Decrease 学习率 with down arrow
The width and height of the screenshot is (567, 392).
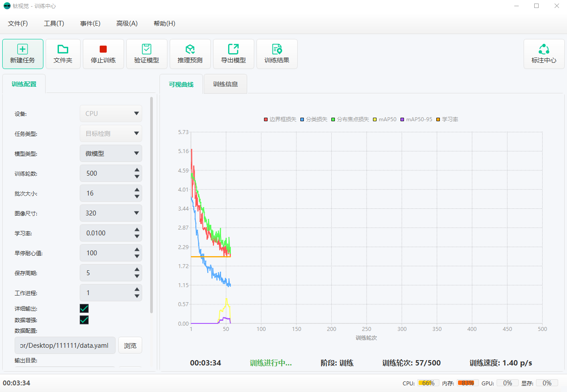[x=137, y=237]
